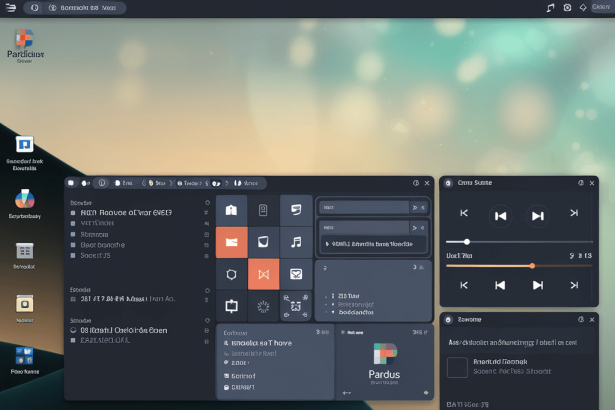
Task: Toggle the 'Stınmoro' checkbox
Action: 73,234
